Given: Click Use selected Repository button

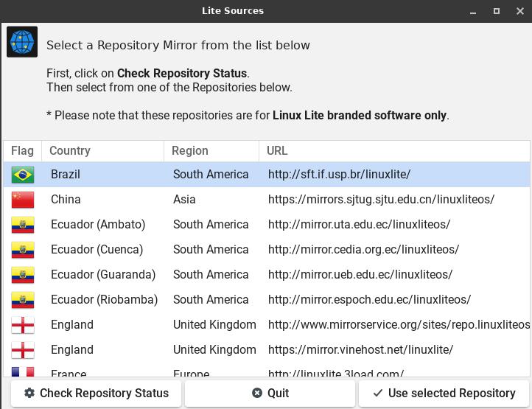Looking at the screenshot, I should click(x=444, y=393).
